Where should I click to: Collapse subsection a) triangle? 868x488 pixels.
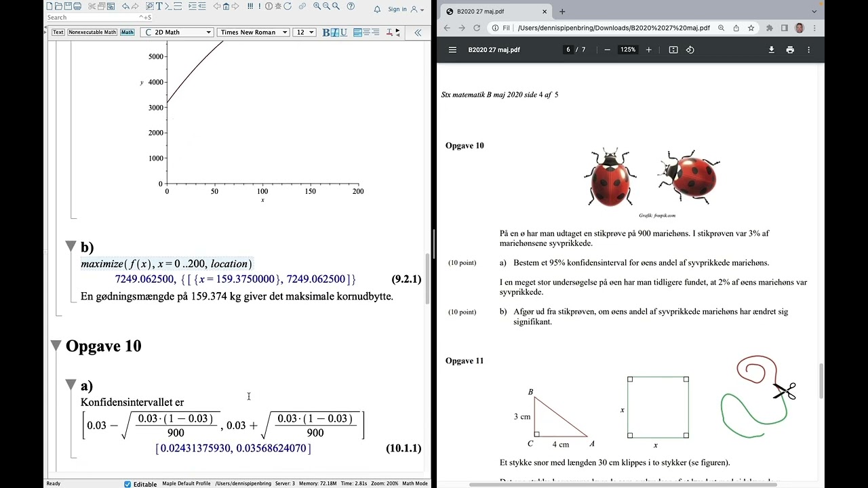(71, 385)
